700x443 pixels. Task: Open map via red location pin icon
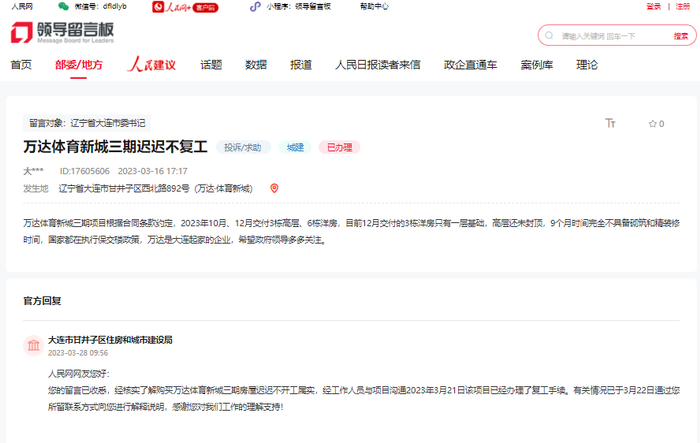274,188
